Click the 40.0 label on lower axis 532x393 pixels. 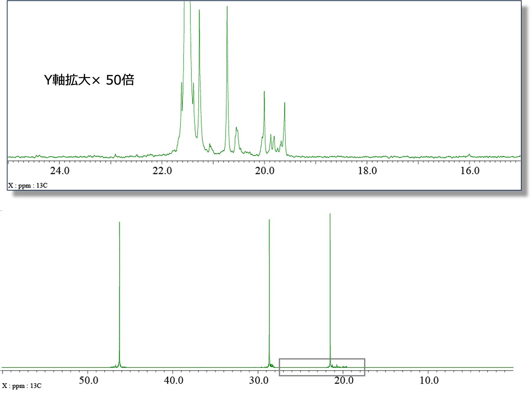click(173, 380)
